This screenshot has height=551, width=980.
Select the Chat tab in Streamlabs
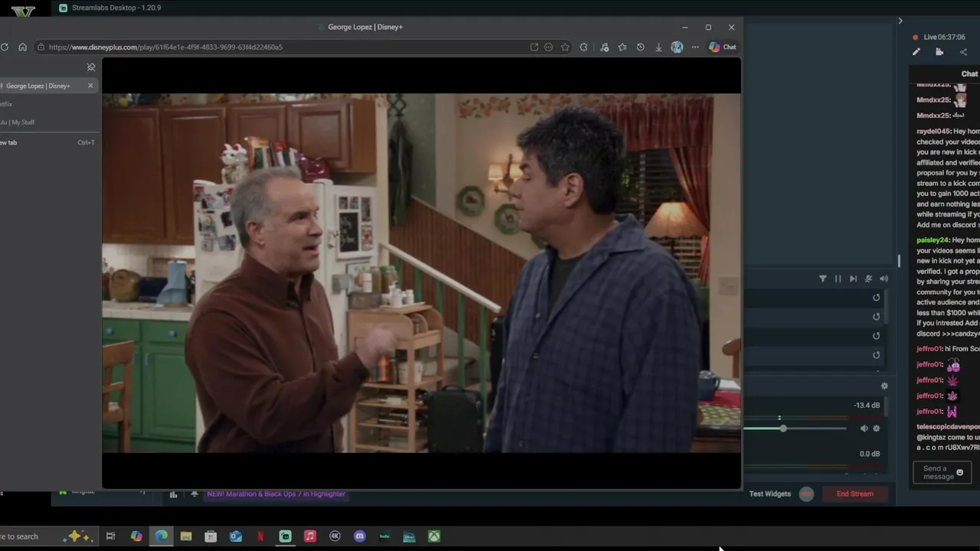tap(969, 73)
